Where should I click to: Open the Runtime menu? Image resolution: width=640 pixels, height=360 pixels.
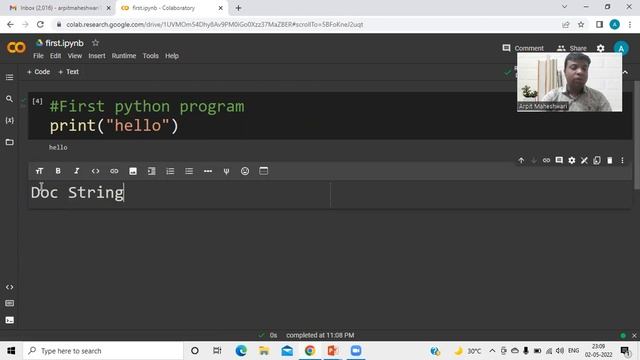click(x=124, y=56)
